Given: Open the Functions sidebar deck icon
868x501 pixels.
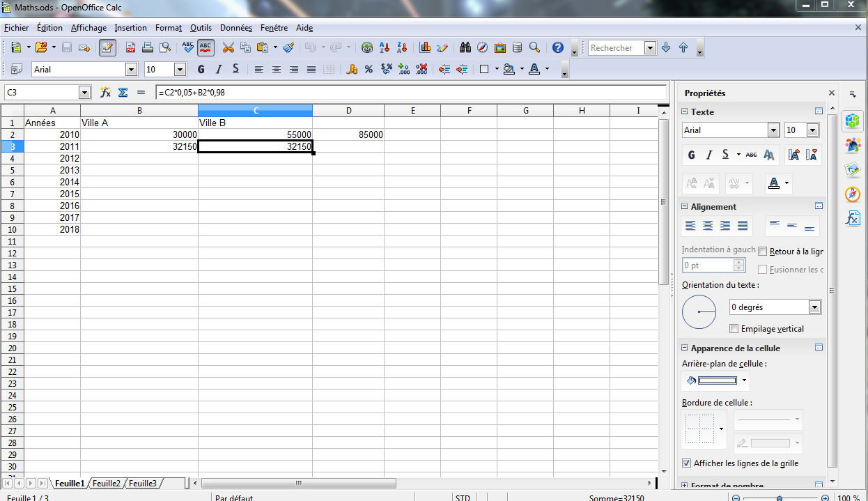Looking at the screenshot, I should coord(853,218).
